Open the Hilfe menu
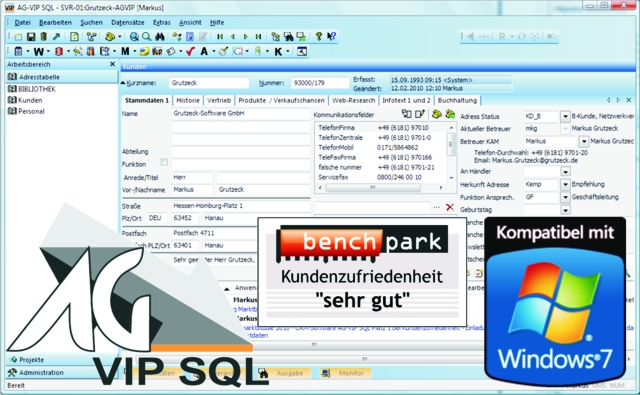Image resolution: width=640 pixels, height=395 pixels. tap(217, 22)
